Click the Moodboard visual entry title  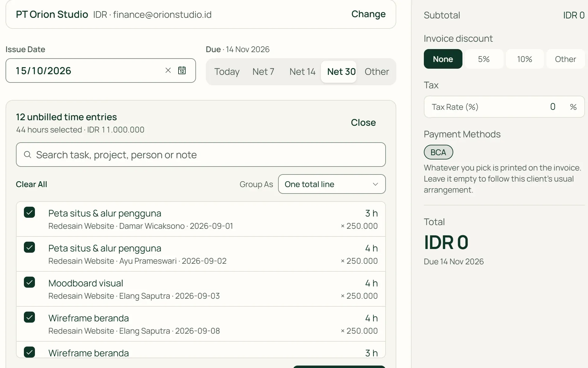coord(86,283)
